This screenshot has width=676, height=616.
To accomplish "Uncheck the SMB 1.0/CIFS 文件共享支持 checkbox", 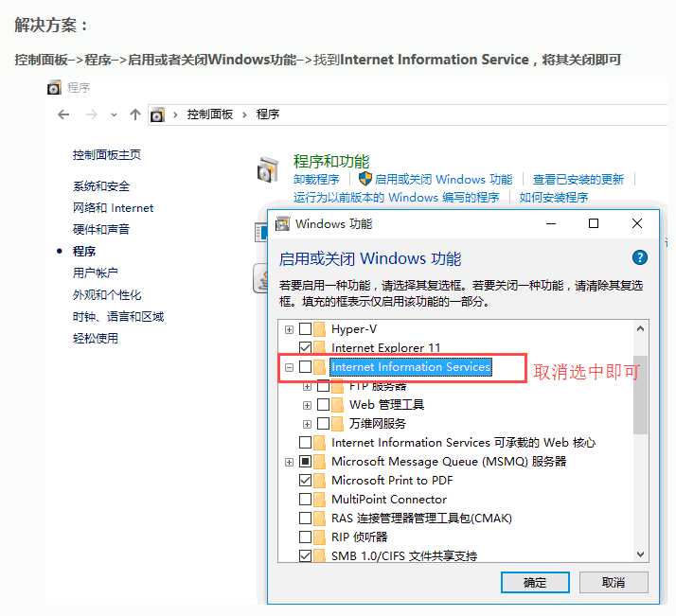I will (305, 555).
